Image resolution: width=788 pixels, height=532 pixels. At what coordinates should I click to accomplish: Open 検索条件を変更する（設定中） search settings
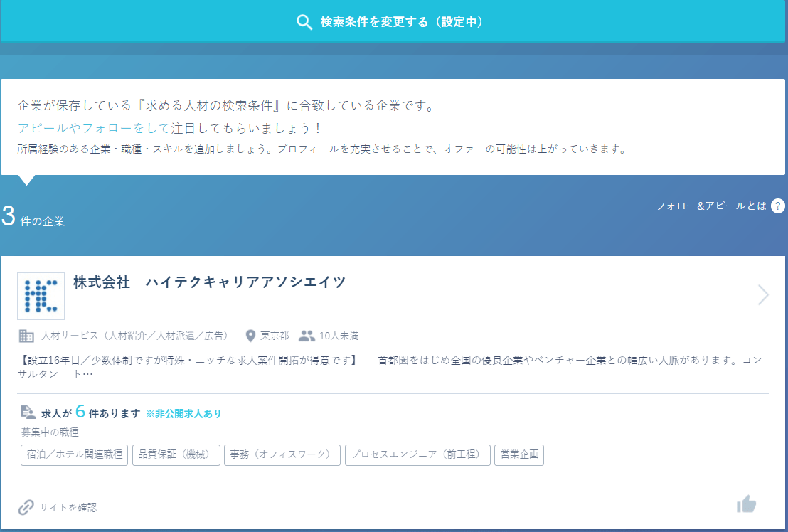[394, 21]
